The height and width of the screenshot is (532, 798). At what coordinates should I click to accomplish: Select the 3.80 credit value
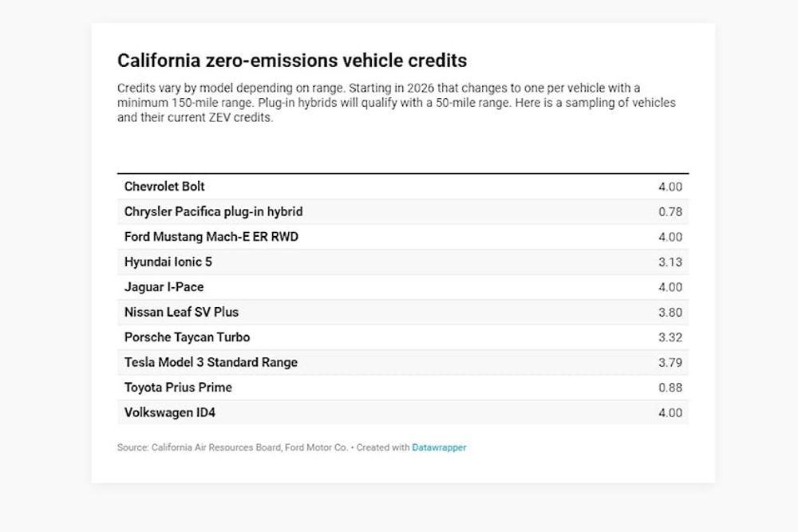670,313
